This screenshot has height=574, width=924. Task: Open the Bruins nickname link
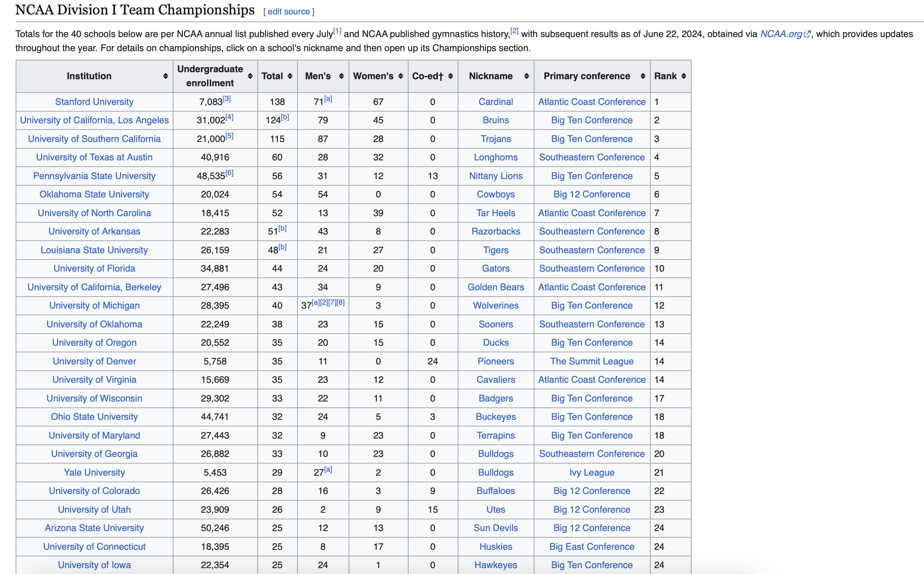(496, 120)
